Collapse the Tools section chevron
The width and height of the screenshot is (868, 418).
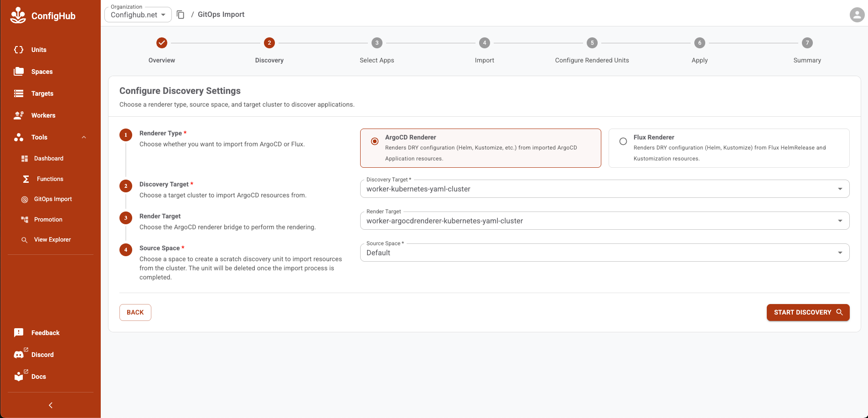tap(84, 137)
